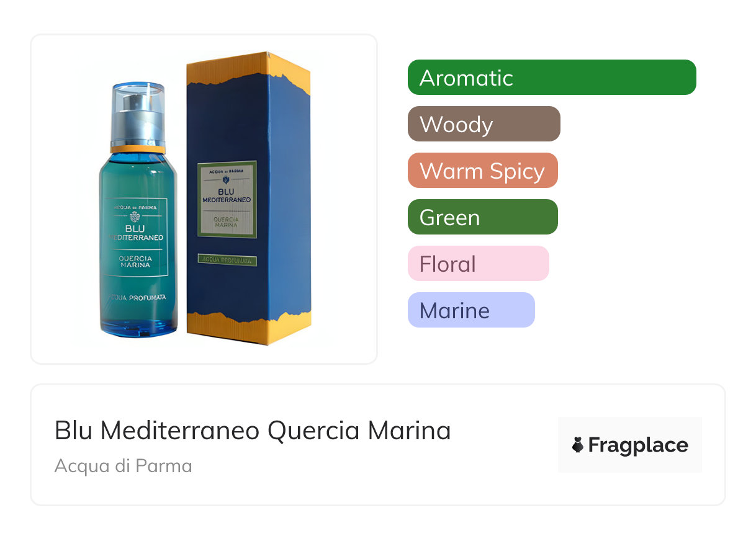Choose the Marine accord tag
Screen dimensions: 756x536
click(x=471, y=310)
